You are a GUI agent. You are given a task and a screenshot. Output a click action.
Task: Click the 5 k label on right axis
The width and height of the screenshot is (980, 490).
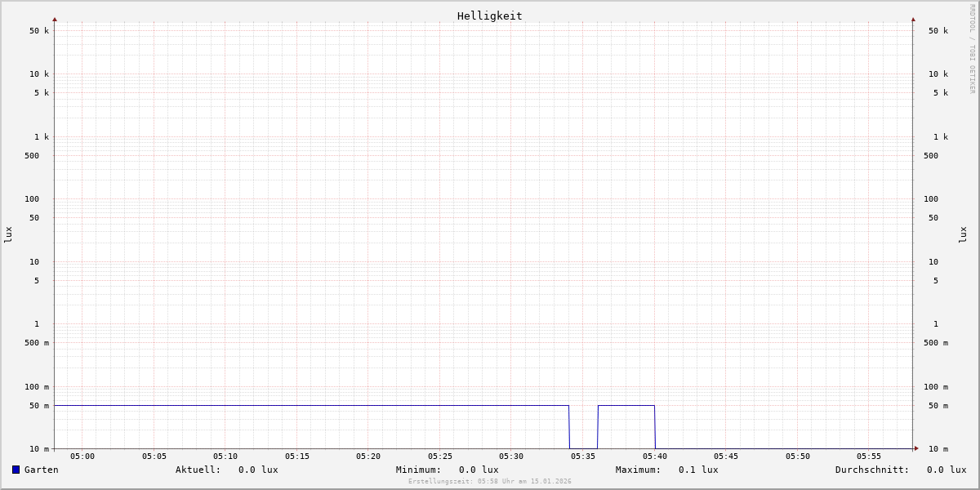point(941,93)
